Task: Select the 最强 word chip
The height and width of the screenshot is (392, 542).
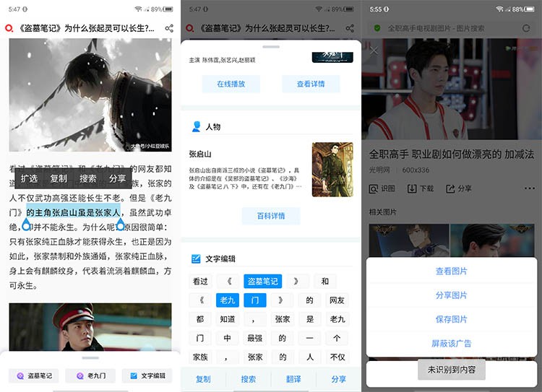Action: point(255,338)
